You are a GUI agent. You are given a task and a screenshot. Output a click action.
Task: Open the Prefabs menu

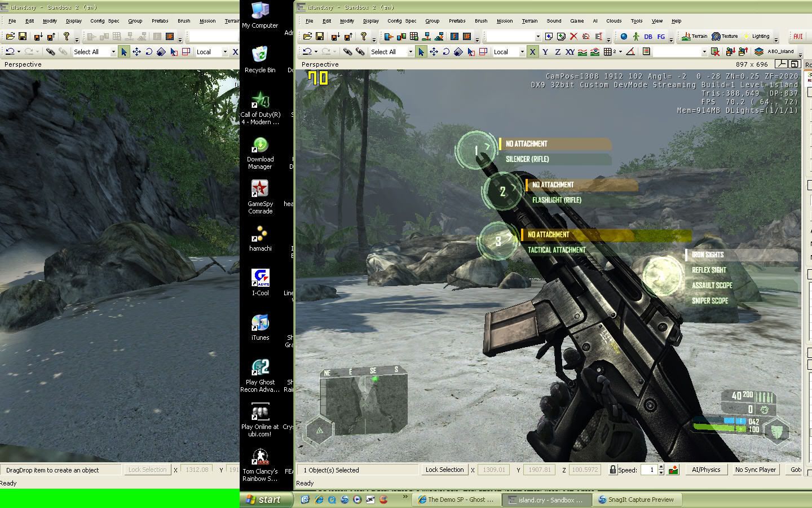(x=457, y=21)
